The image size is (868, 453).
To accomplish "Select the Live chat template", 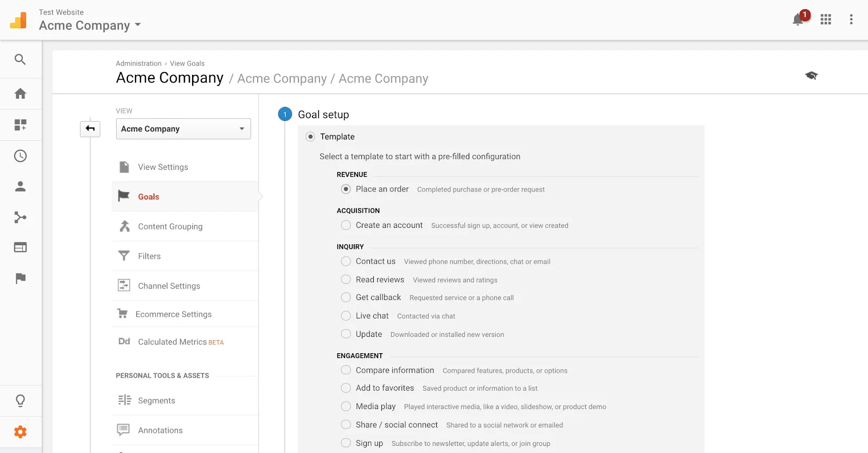I will (x=346, y=316).
